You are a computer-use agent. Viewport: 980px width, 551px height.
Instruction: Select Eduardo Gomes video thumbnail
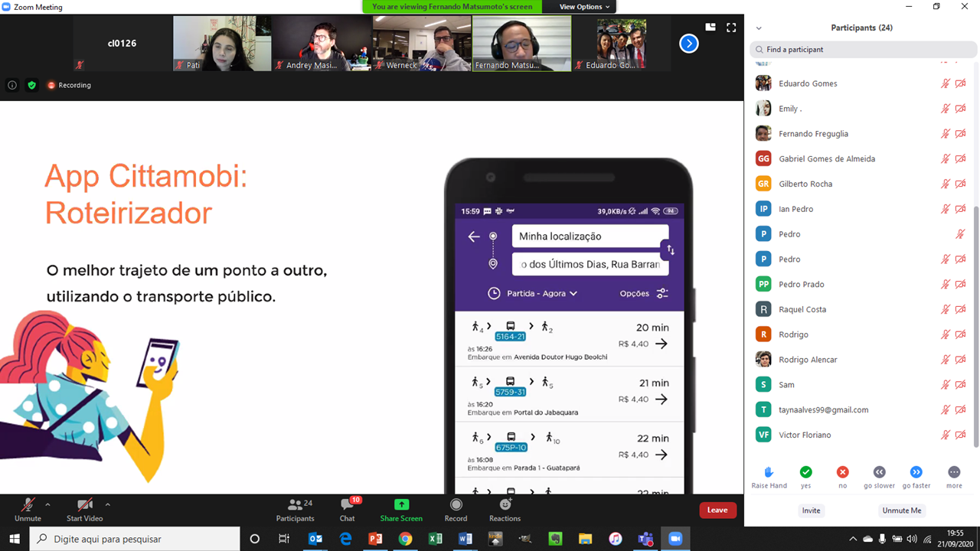pyautogui.click(x=621, y=44)
